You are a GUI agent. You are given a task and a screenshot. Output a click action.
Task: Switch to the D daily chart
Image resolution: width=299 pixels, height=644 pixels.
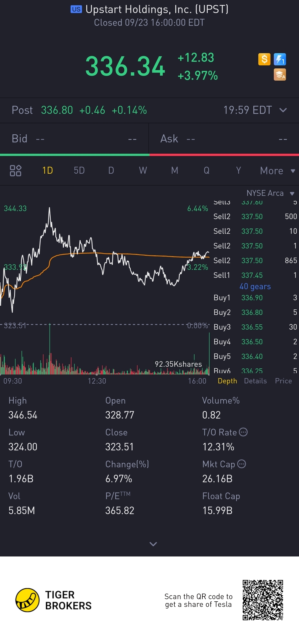111,170
